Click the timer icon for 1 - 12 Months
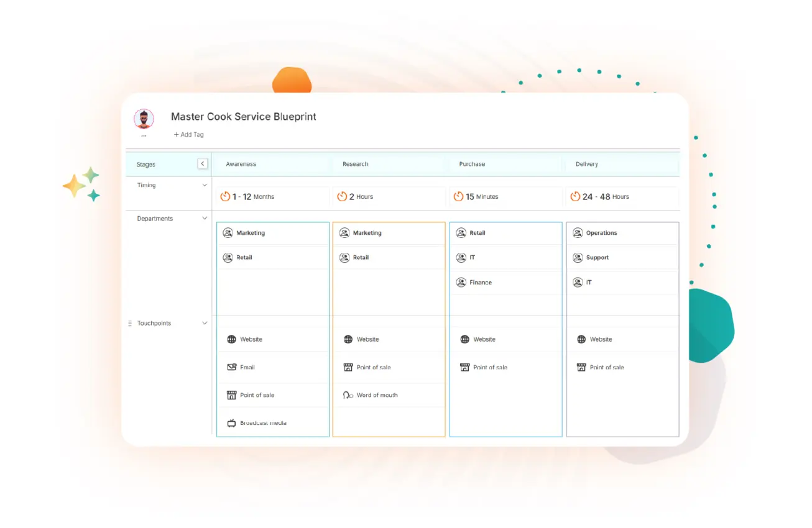This screenshot has width=812, height=528. (225, 196)
